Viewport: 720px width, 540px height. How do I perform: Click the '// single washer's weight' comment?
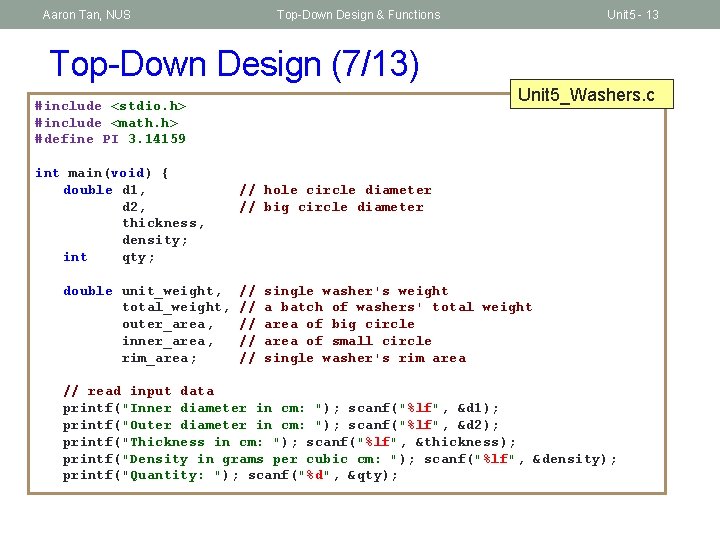tap(343, 291)
